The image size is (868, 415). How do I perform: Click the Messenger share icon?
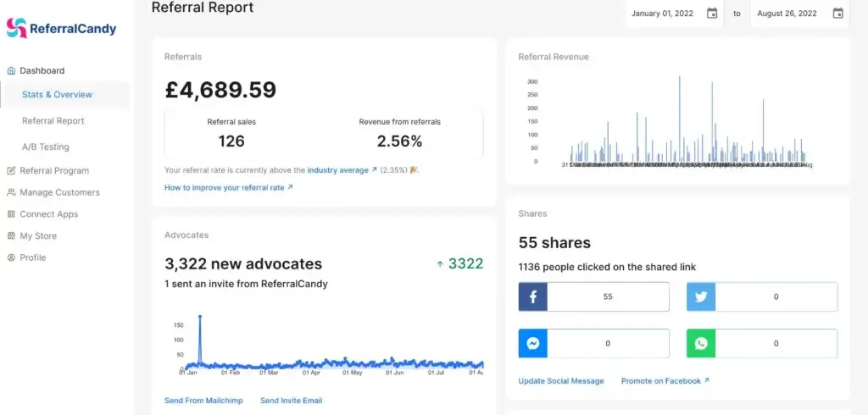[x=533, y=343]
